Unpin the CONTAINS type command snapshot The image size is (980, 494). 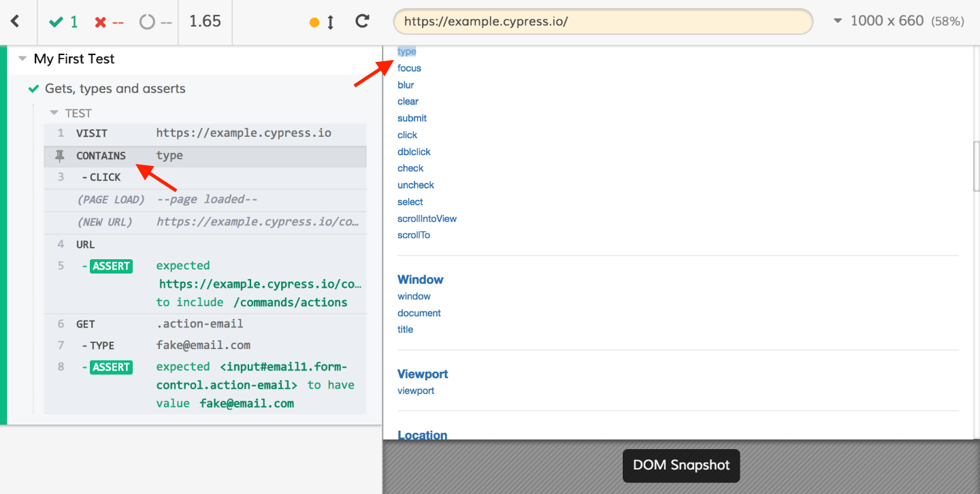click(60, 155)
